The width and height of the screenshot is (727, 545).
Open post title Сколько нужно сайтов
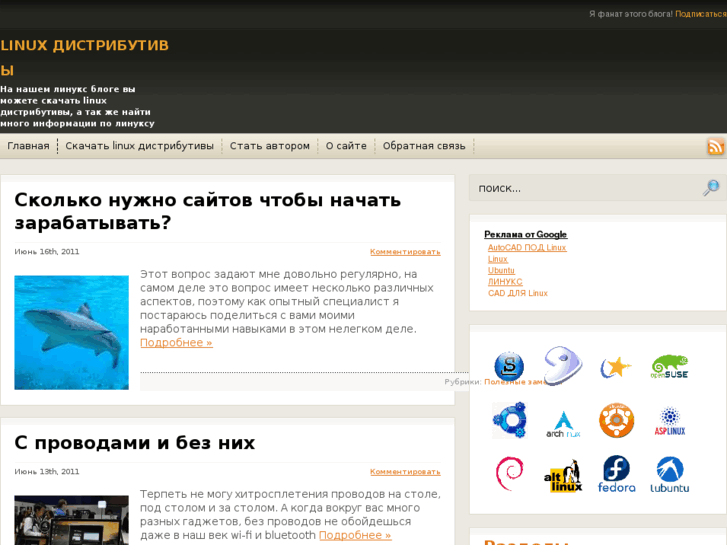tap(208, 211)
